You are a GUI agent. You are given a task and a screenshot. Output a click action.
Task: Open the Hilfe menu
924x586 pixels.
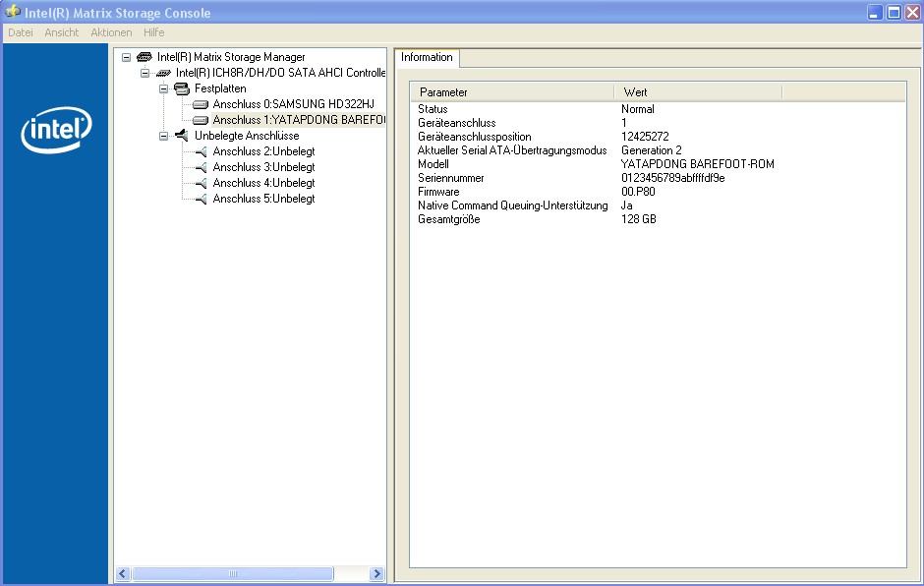tap(153, 32)
